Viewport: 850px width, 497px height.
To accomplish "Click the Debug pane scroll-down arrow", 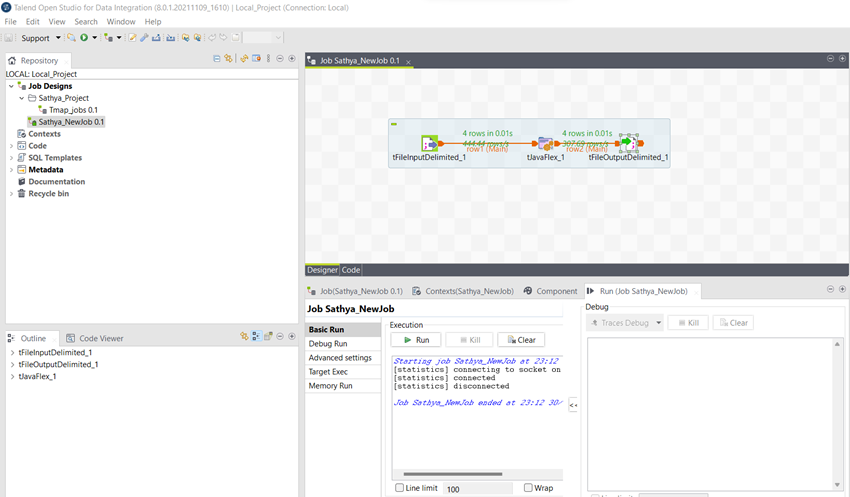I will (837, 485).
